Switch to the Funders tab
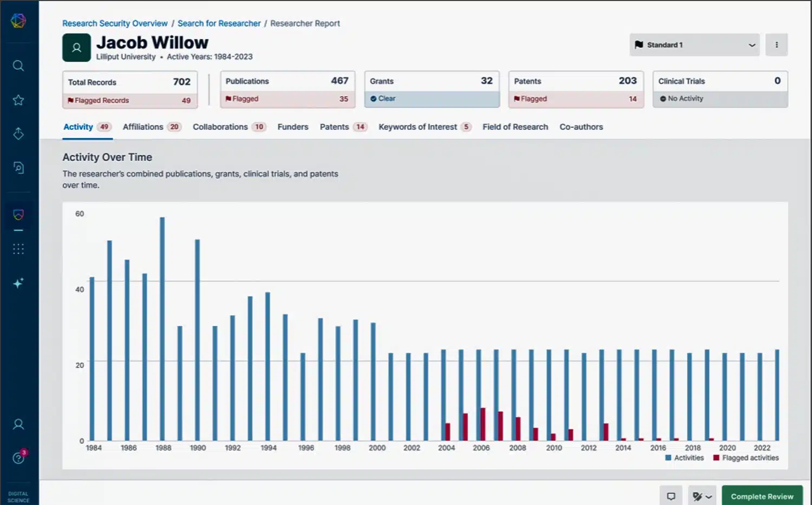 pyautogui.click(x=293, y=127)
